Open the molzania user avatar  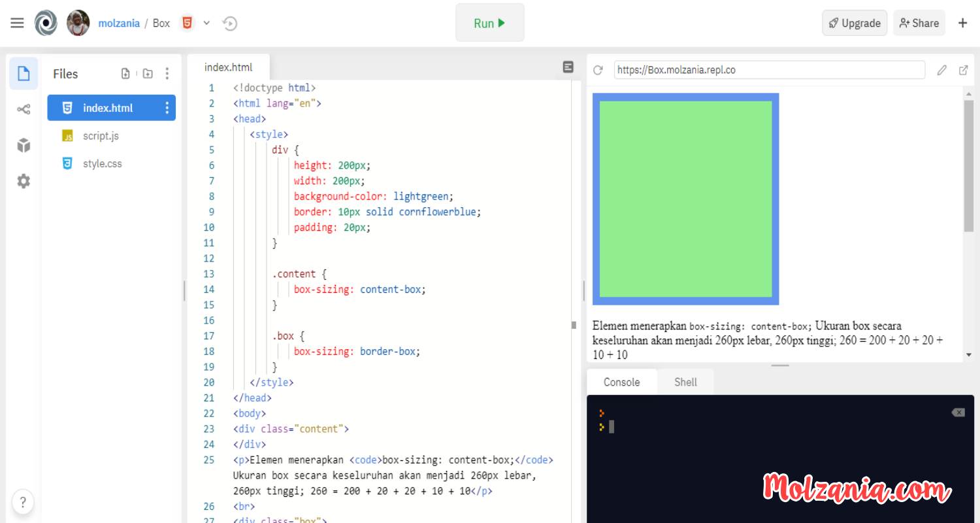pos(78,23)
